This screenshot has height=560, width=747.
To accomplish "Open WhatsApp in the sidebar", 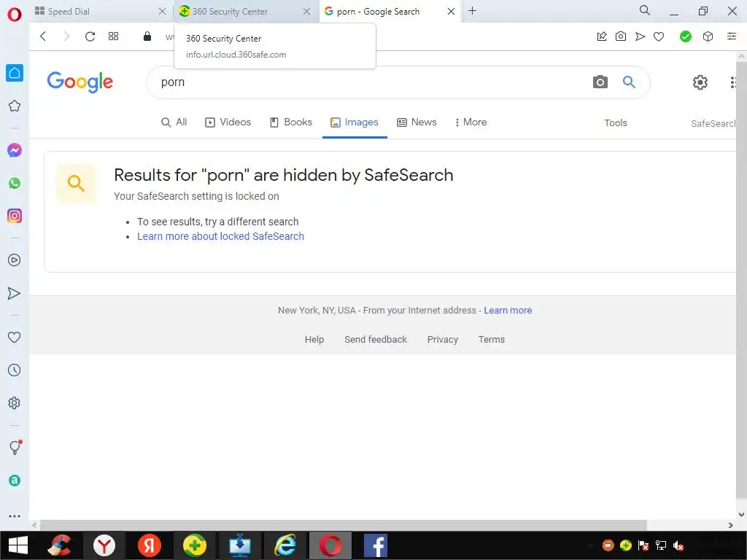I will 15,183.
